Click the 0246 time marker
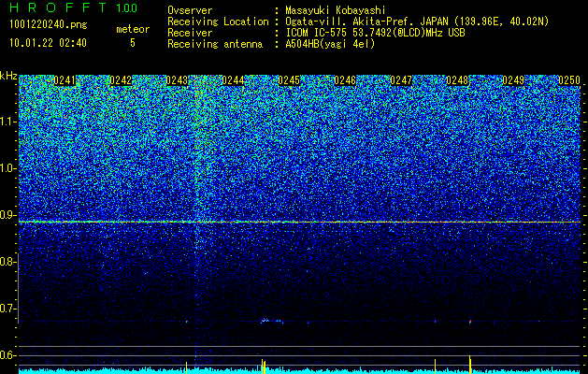The height and width of the screenshot is (374, 588). pos(345,80)
